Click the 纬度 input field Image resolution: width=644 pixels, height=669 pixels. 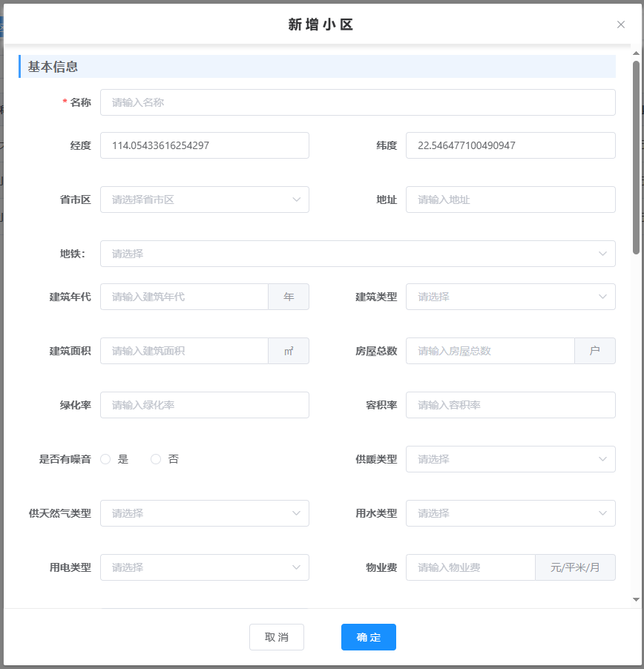coord(510,145)
